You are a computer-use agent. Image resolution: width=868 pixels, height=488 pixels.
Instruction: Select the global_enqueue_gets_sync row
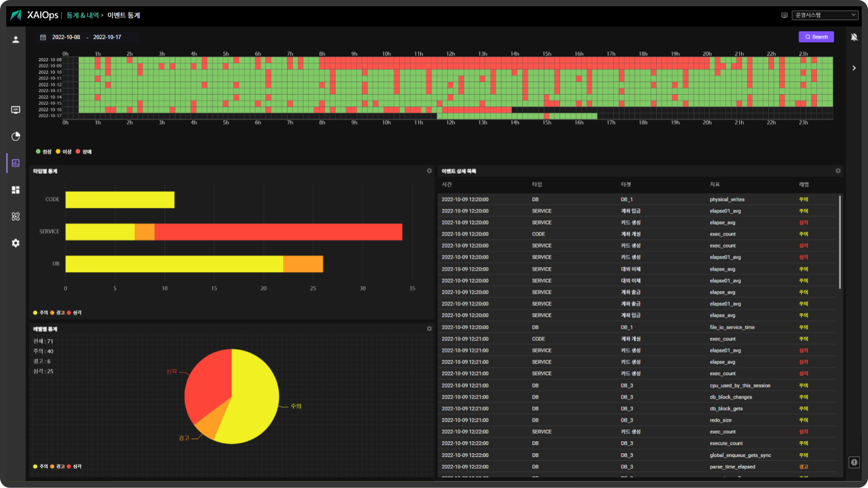point(637,455)
